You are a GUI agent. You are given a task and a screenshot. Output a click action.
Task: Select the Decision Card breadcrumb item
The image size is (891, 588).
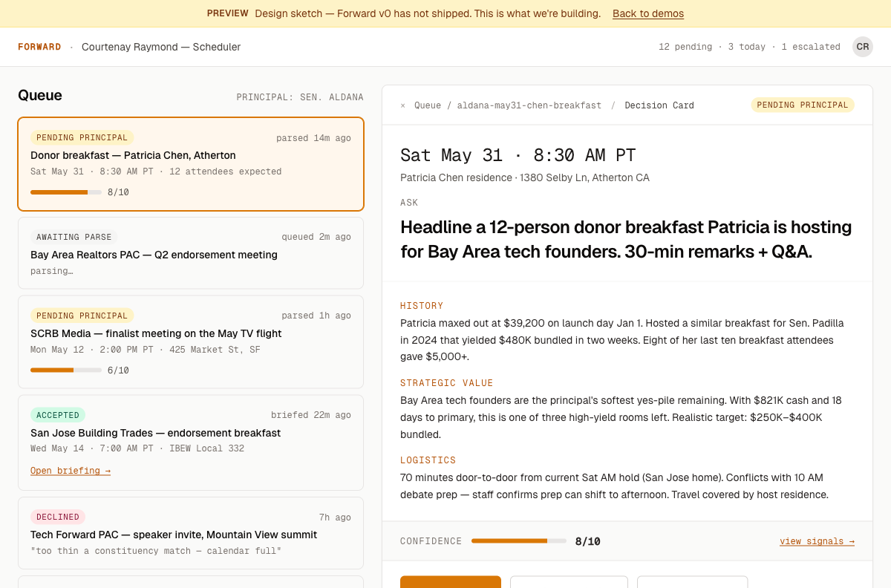click(659, 105)
